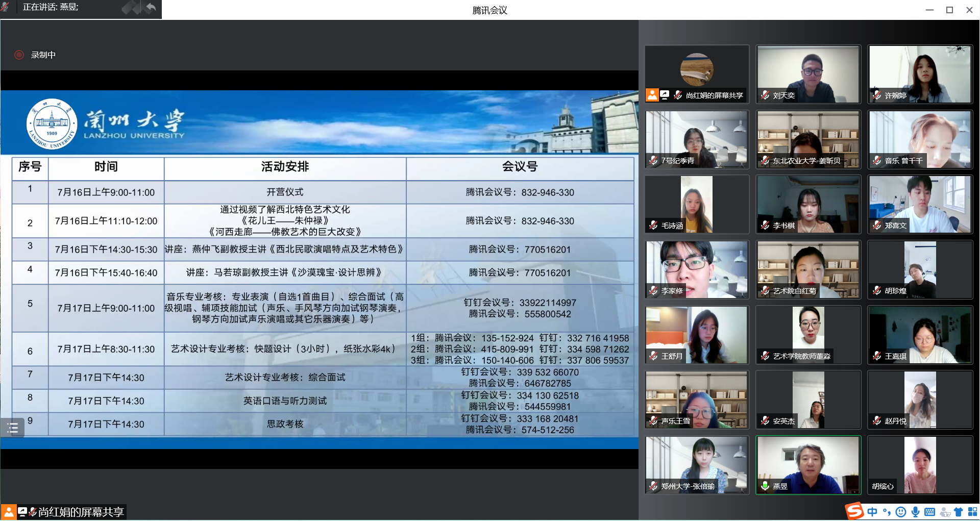Screen dimensions: 980x521
Task: Click 7月17日上午8:30-11:30 time cell
Action: [106, 349]
